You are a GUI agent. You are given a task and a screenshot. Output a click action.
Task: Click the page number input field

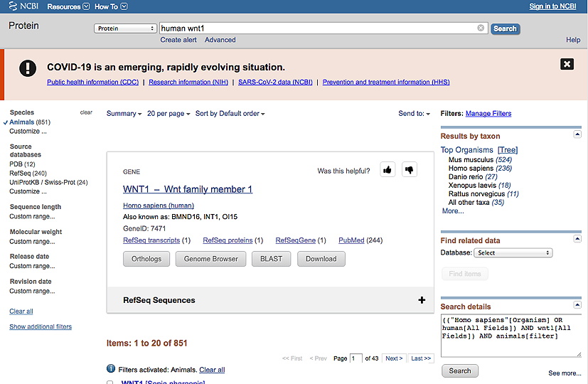pyautogui.click(x=356, y=358)
